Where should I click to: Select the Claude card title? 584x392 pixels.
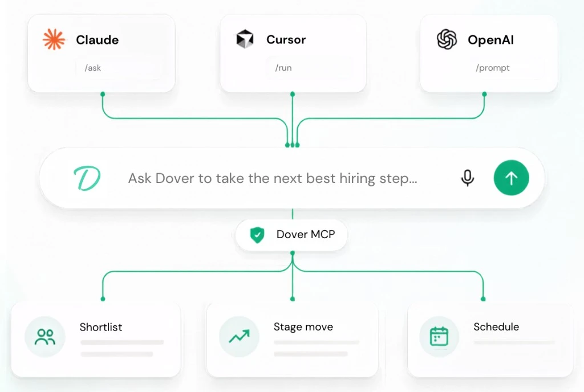(97, 40)
